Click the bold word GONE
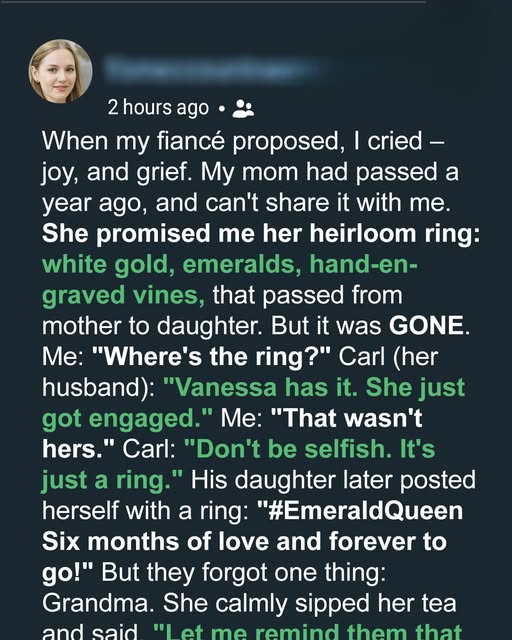The height and width of the screenshot is (640, 512). tap(426, 325)
